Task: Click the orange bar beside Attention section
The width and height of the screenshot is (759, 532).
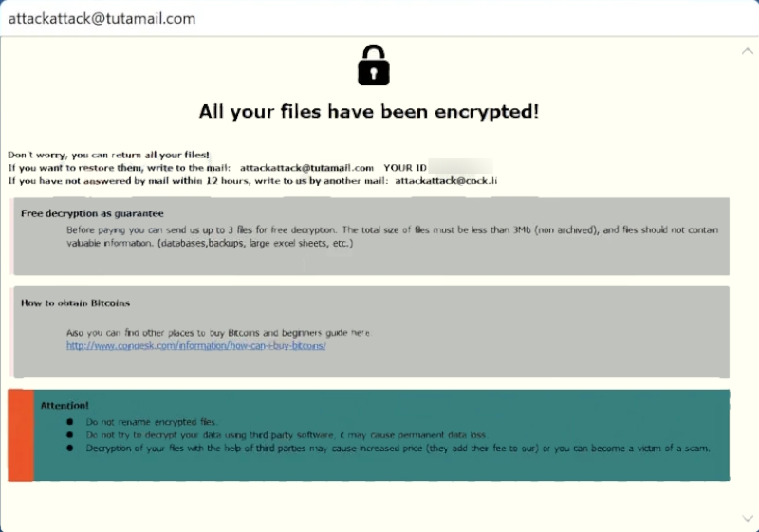Action: pos(21,435)
